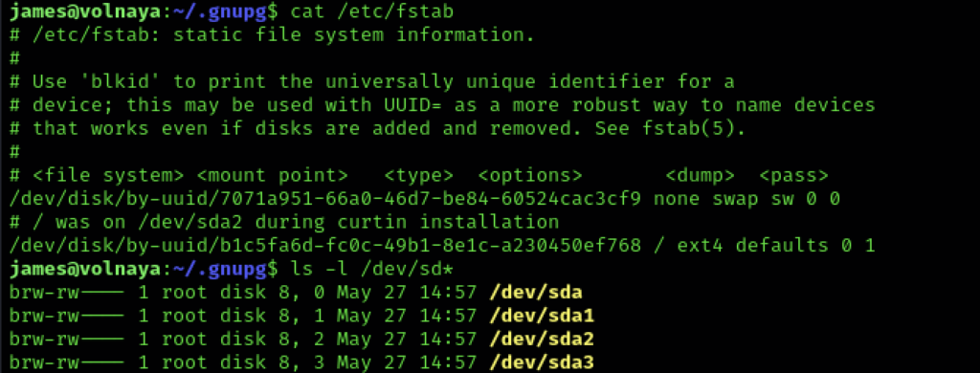Click the '<dump>' column header
The height and width of the screenshot is (373, 980).
pyautogui.click(x=700, y=176)
